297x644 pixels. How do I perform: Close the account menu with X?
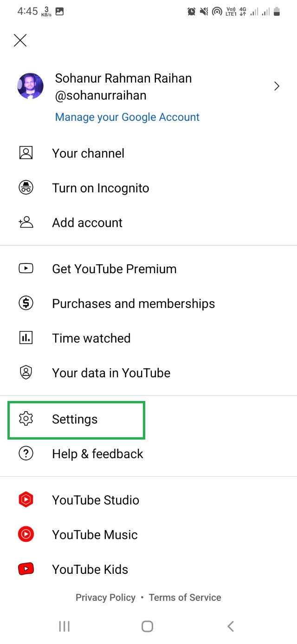pos(20,40)
